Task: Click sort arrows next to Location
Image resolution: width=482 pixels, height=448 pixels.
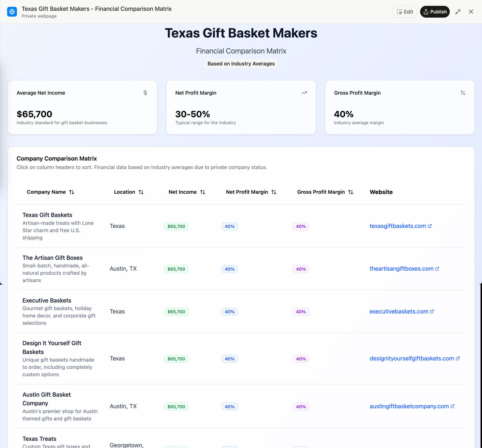Action: [141, 192]
